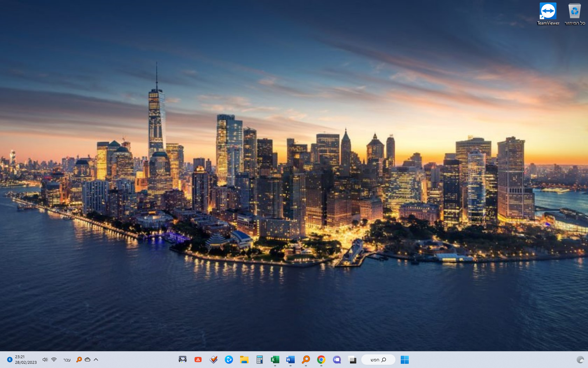Open the TeamViewer desktop shortcut
The height and width of the screenshot is (368, 588).
(x=548, y=14)
